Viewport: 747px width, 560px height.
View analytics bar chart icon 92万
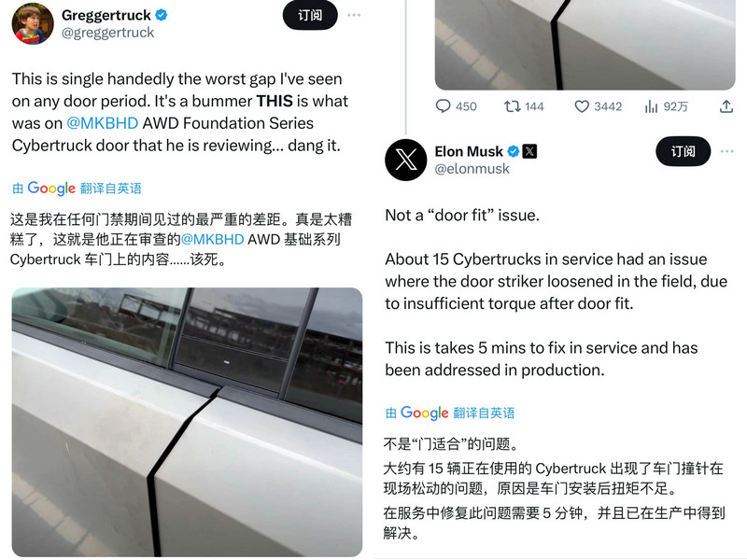pos(651,106)
